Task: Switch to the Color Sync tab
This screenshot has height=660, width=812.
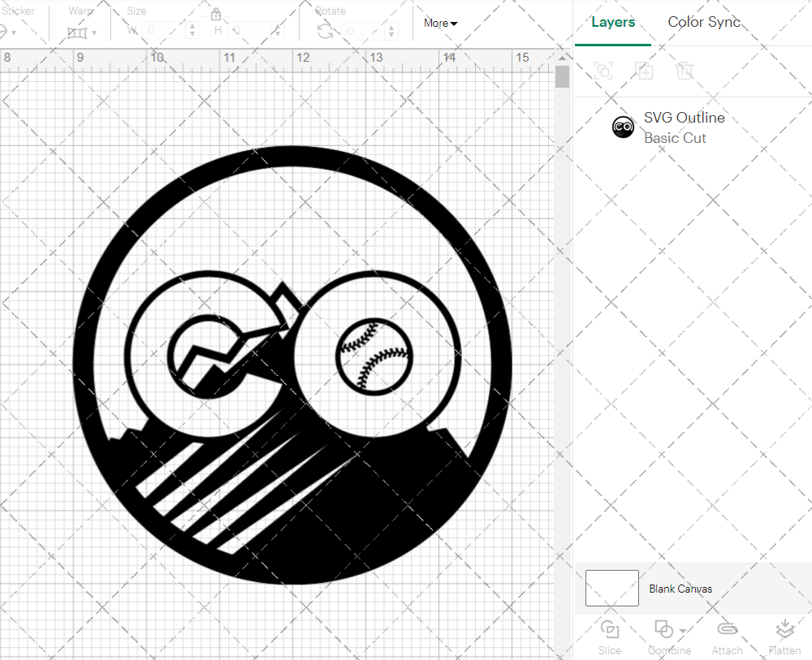Action: pos(704,23)
